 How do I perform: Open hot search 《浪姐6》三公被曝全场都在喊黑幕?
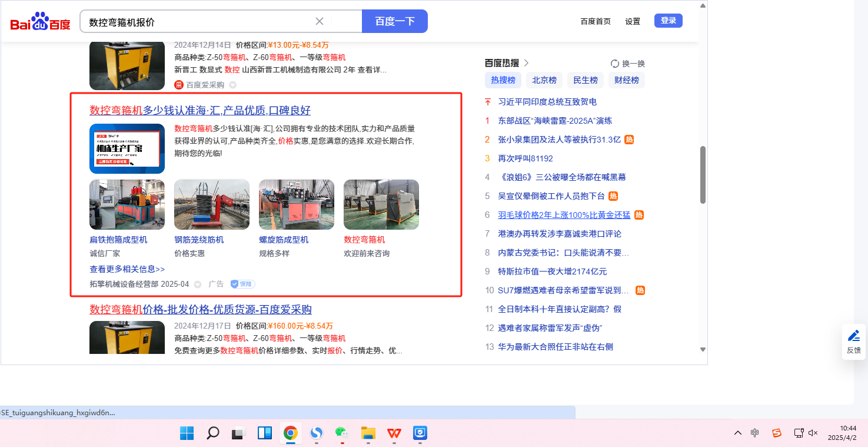coord(562,177)
